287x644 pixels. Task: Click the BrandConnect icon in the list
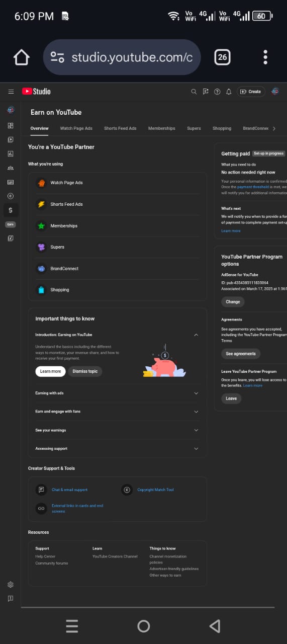tap(41, 269)
